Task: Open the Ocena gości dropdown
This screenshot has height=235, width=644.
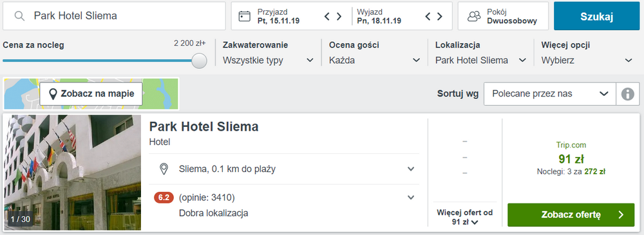Action: point(375,61)
